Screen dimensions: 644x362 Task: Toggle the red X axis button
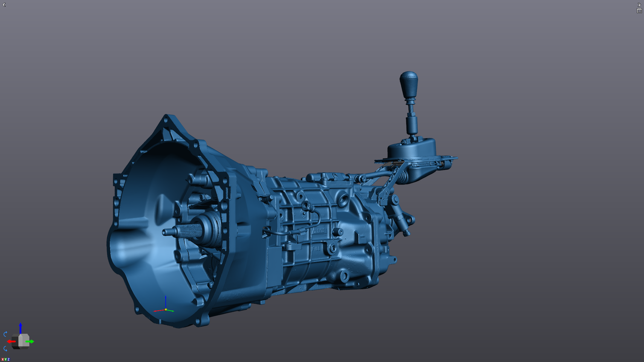coord(3,359)
